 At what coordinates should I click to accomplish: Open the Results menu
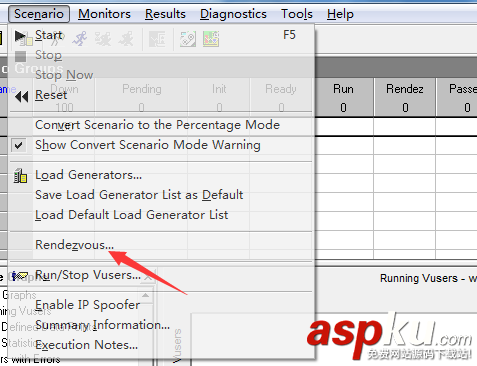(165, 14)
